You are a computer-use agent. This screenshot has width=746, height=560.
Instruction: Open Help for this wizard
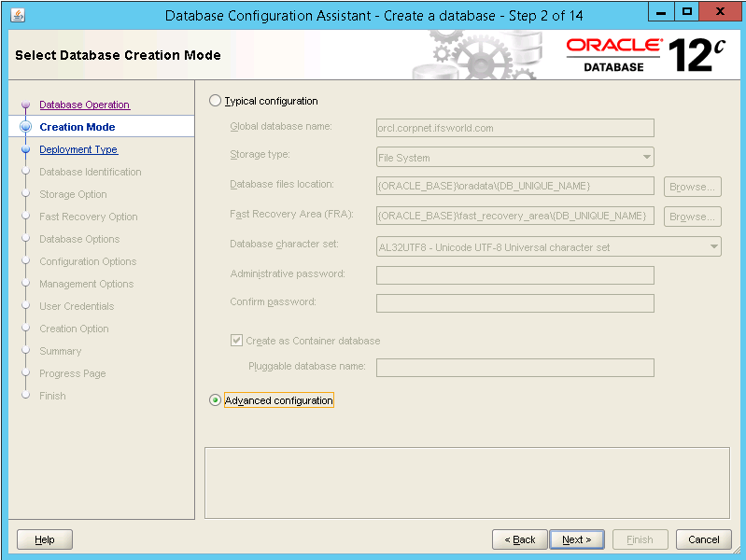(45, 539)
